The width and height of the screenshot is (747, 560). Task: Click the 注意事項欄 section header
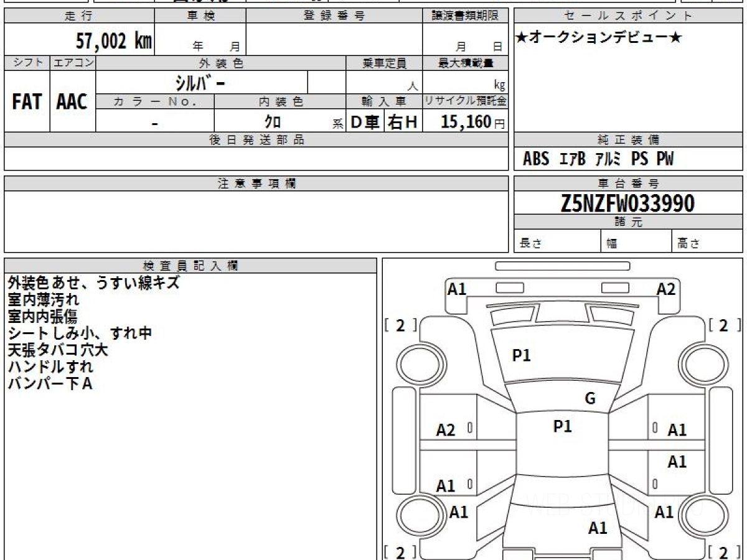click(x=256, y=184)
